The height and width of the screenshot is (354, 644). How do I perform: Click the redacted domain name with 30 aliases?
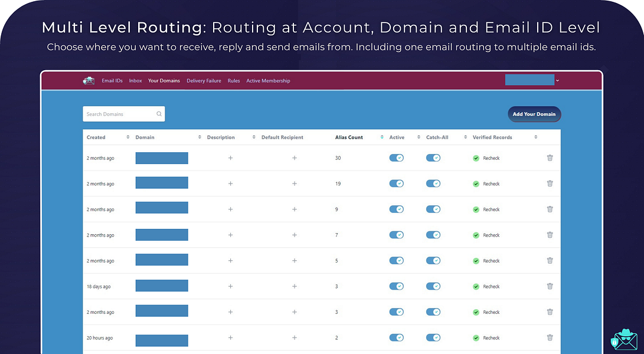(x=162, y=158)
